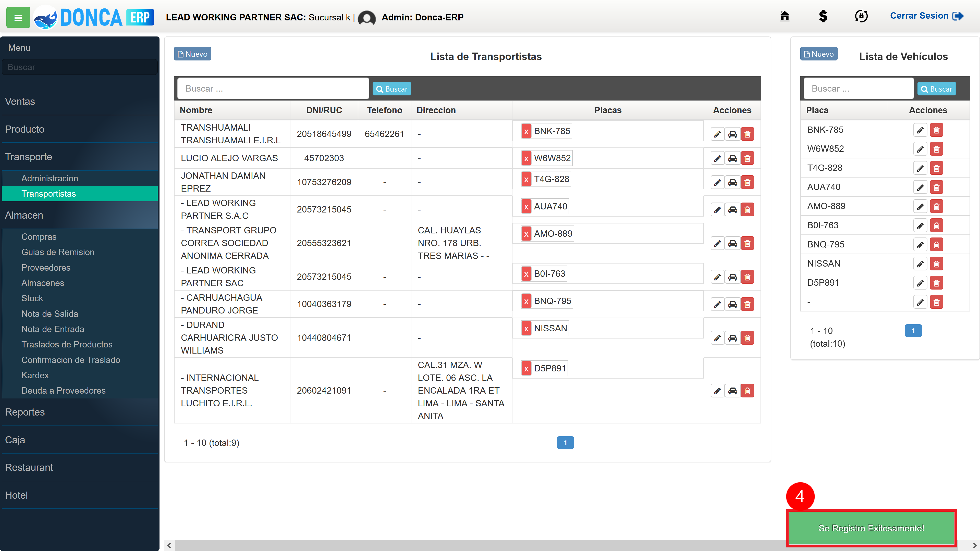Remove plate NISSAN with red x

[x=526, y=329]
